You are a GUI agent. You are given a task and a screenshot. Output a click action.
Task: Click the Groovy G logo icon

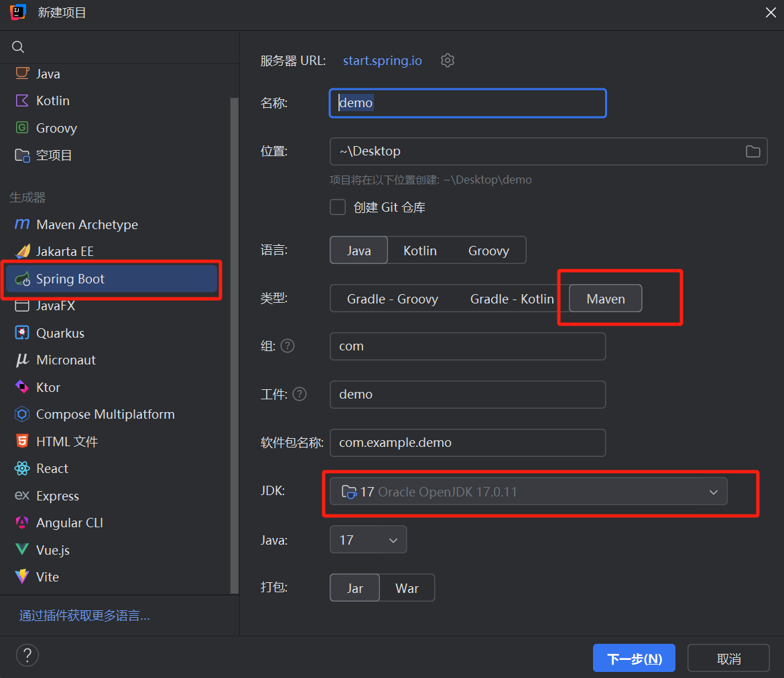point(22,127)
